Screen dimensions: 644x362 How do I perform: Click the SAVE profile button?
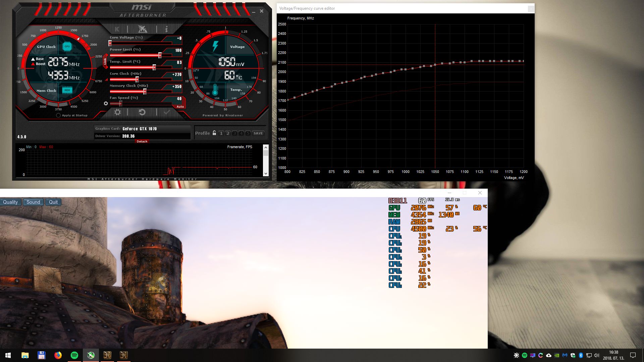tap(258, 133)
